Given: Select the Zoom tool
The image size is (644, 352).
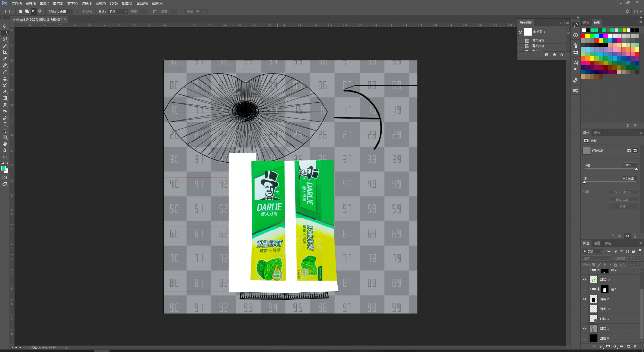Looking at the screenshot, I should (x=5, y=151).
